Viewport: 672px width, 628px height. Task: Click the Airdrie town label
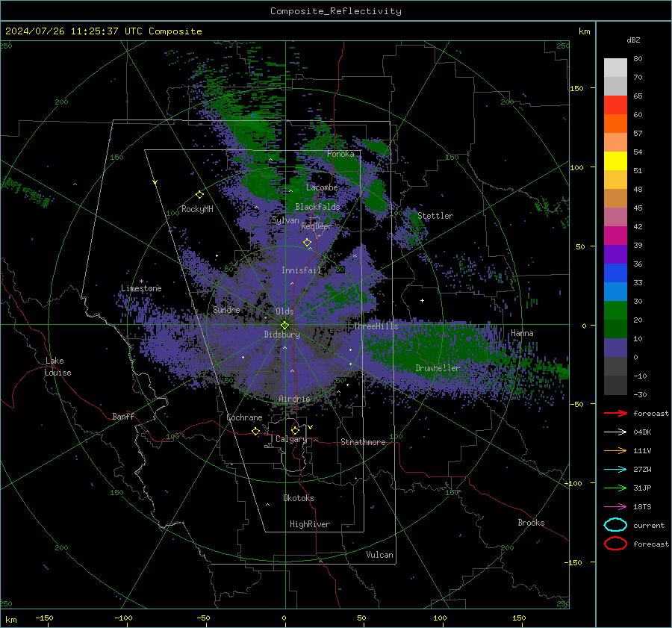point(294,399)
